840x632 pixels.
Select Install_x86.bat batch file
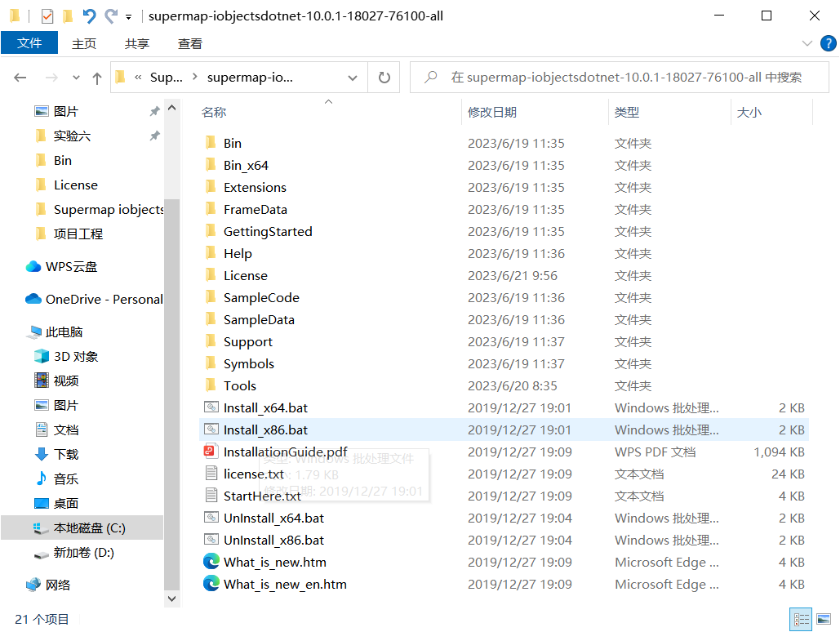(265, 429)
